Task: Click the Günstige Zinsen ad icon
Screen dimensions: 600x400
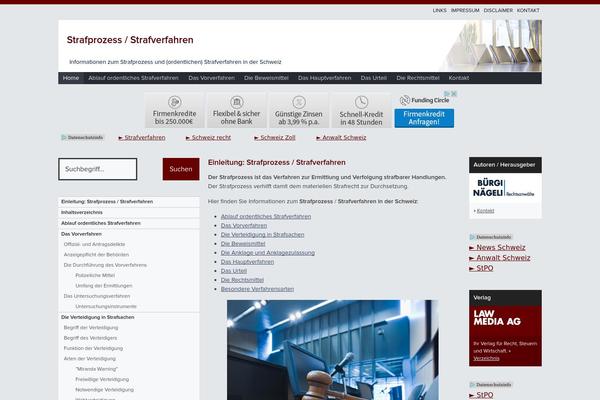Action: click(x=299, y=102)
